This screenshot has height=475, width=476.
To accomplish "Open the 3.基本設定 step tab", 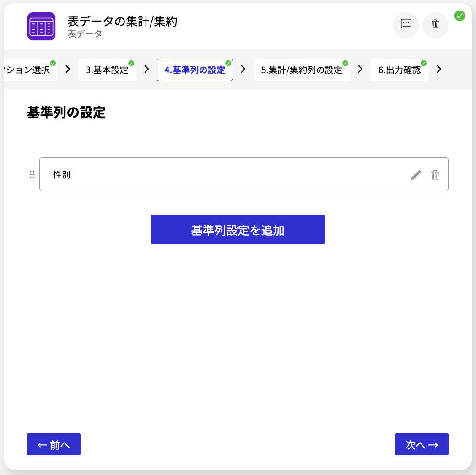I will tap(107, 70).
